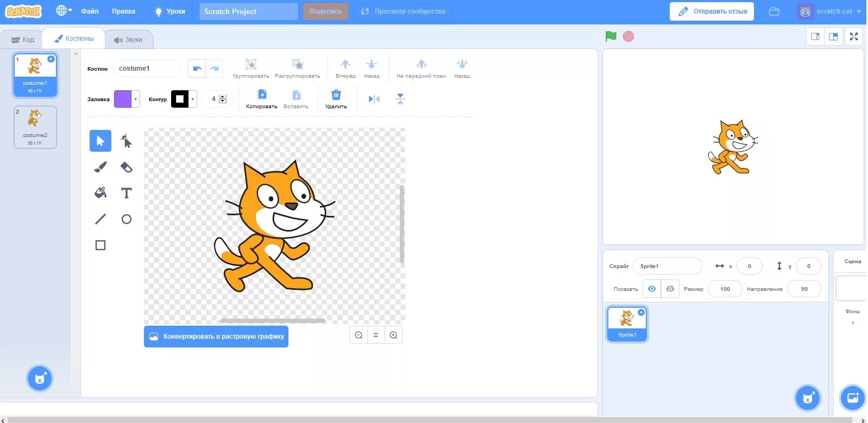The image size is (868, 423).
Task: Select the Reshape tool
Action: [x=126, y=141]
